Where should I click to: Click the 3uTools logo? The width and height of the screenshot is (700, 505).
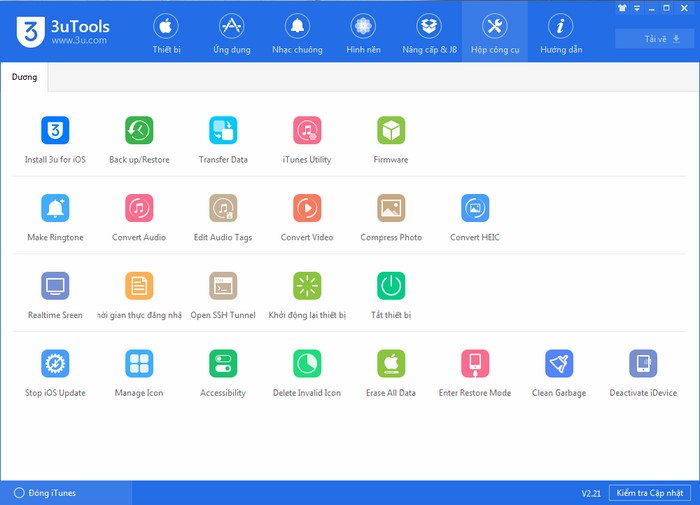pyautogui.click(x=62, y=31)
